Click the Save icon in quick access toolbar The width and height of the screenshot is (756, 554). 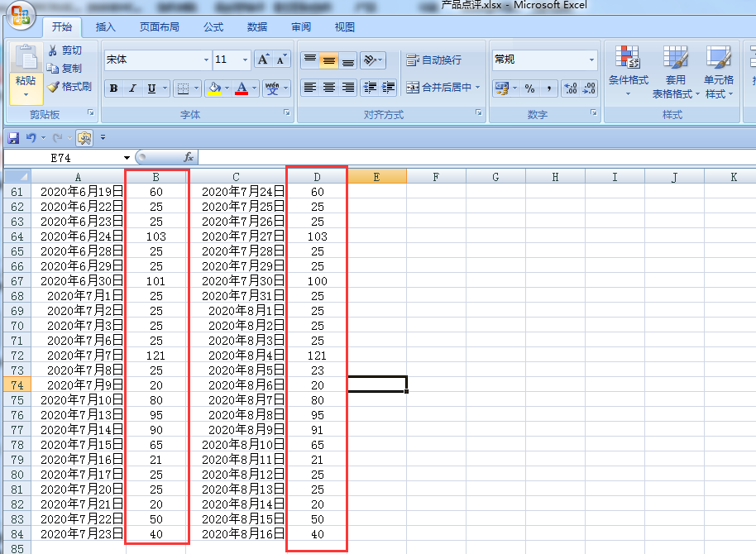coord(13,138)
